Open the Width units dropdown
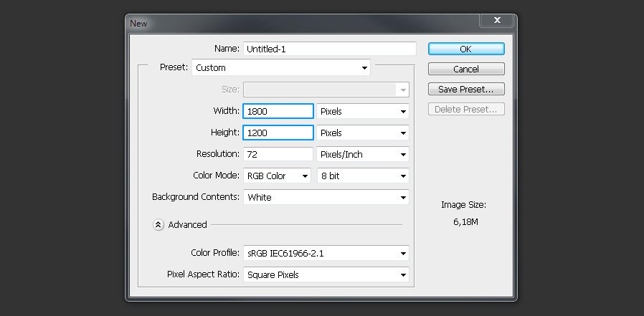644x316 pixels. pos(363,111)
